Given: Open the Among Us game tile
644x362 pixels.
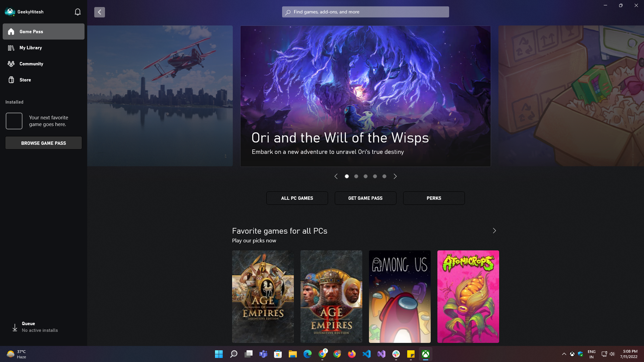Looking at the screenshot, I should point(400,297).
